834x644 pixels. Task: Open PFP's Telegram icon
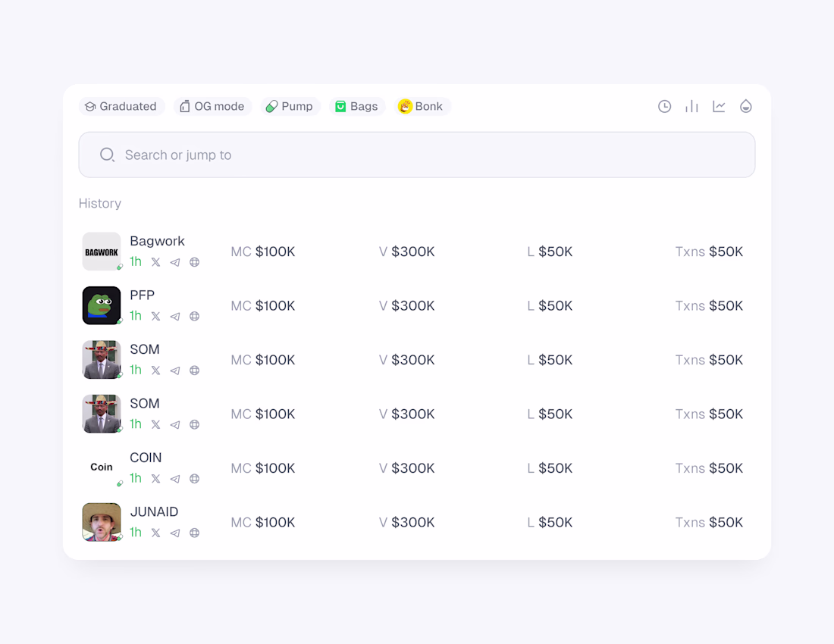[175, 316]
